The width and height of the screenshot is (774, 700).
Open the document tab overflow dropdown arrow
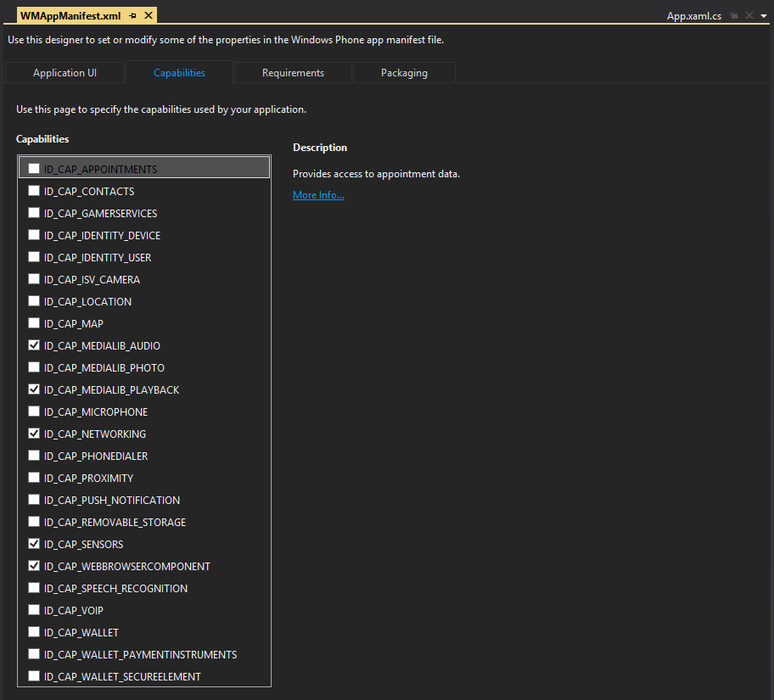763,16
